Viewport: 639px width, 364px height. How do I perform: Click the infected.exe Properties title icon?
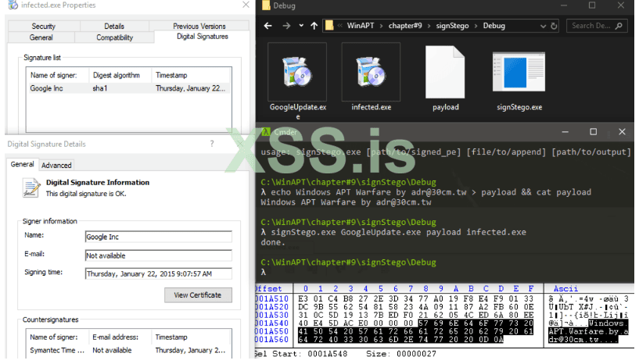tap(13, 5)
